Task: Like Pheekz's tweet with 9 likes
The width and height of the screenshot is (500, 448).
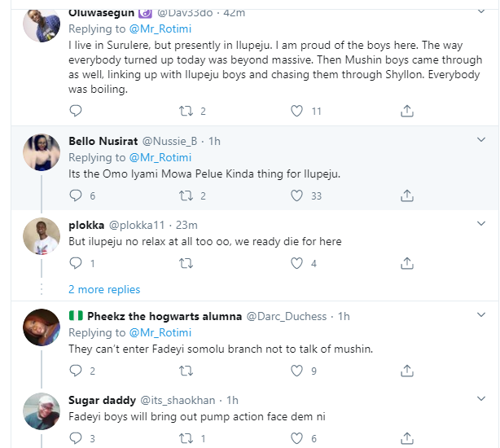Action: click(x=297, y=371)
